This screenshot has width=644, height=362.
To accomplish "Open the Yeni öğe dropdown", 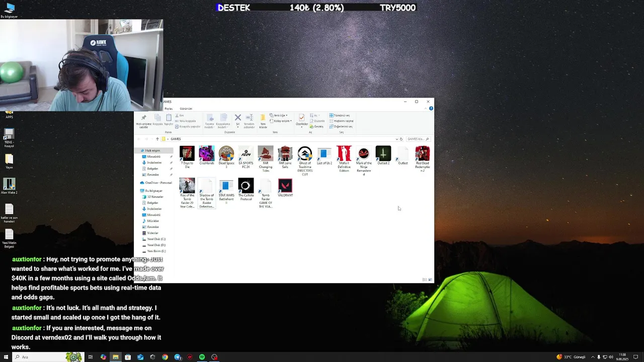I will (279, 116).
